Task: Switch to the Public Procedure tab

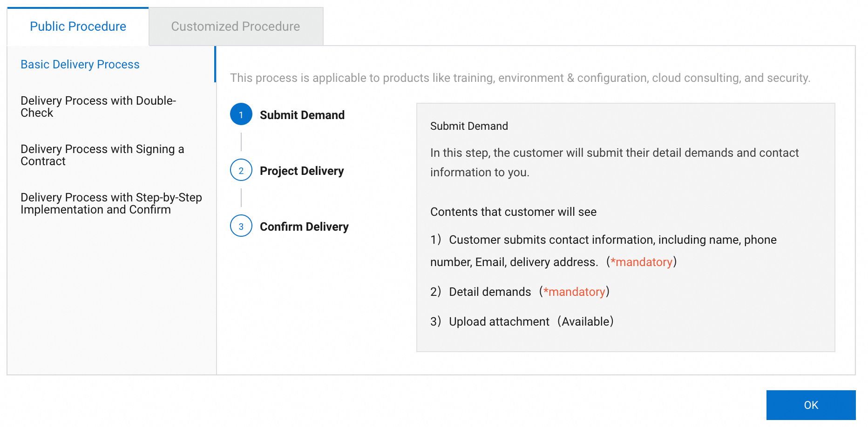Action: point(78,27)
